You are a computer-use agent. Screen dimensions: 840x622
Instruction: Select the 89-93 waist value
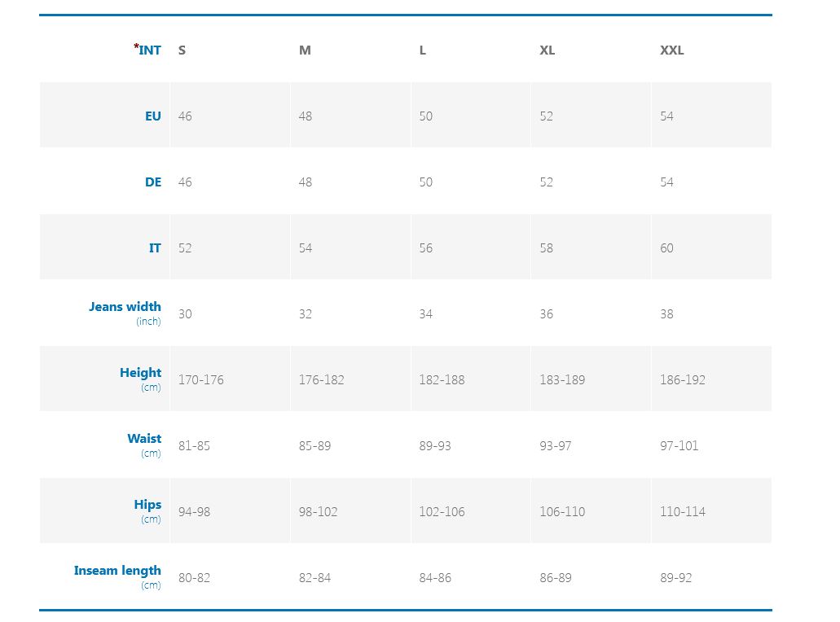(434, 446)
